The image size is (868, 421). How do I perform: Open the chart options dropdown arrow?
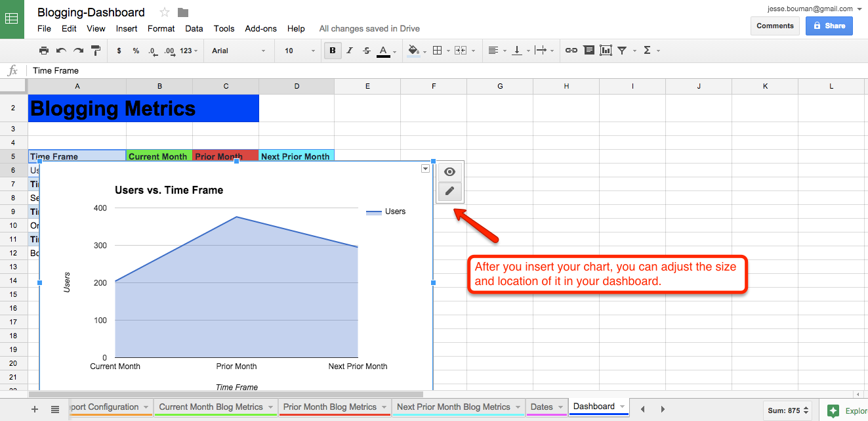click(x=425, y=168)
